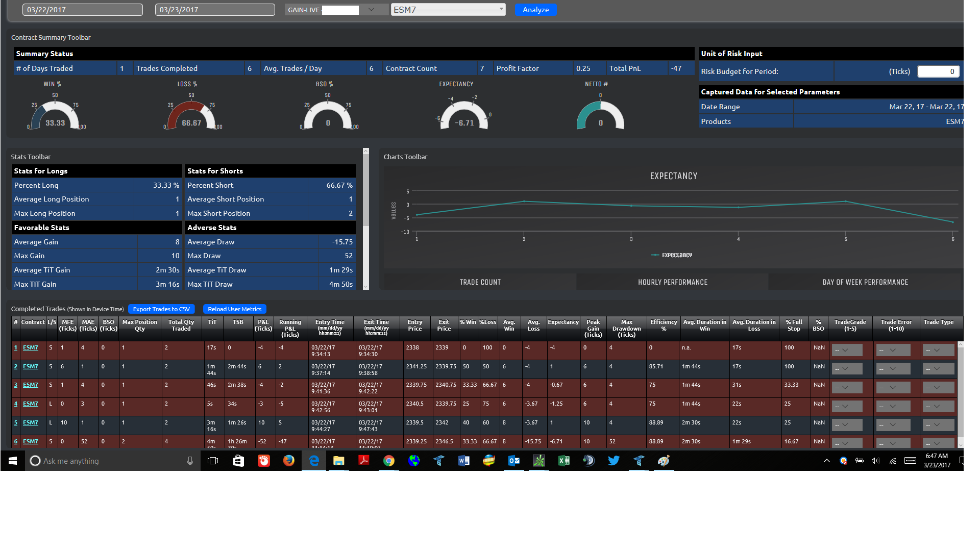This screenshot has width=980, height=551.
Task: Open ESM7 link in trade row 4
Action: click(x=31, y=404)
